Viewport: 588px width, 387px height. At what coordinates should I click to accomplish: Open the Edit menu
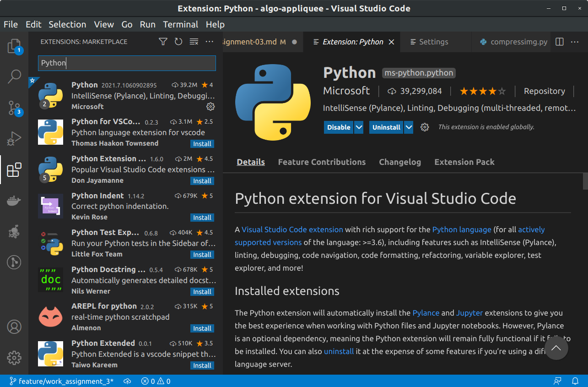tap(33, 24)
